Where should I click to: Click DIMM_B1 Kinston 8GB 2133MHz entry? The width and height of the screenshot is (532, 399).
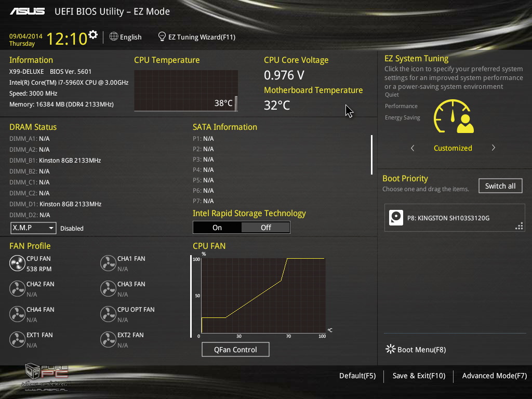[x=55, y=161]
